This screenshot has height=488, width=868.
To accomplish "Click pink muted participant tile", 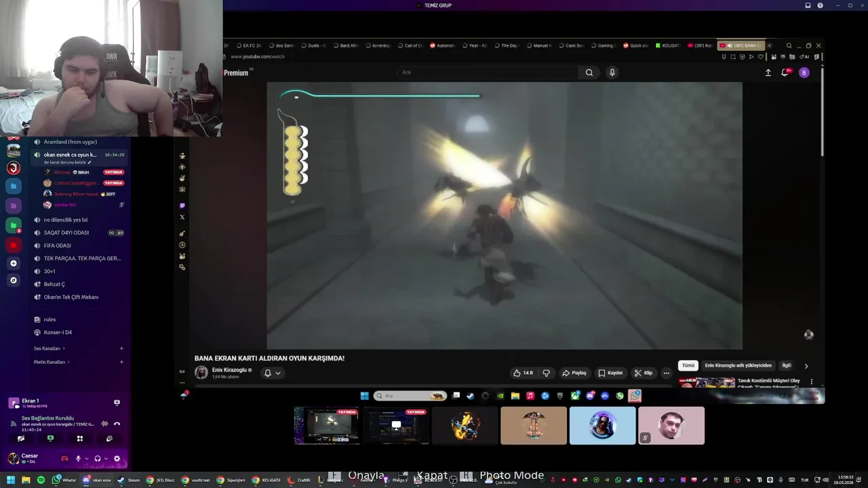I will (671, 426).
